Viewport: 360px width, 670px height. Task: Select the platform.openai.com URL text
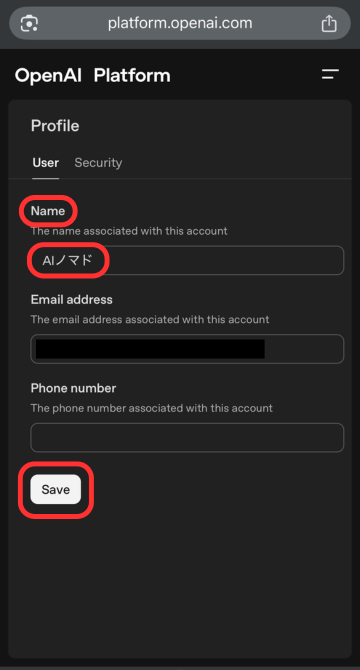pos(180,23)
